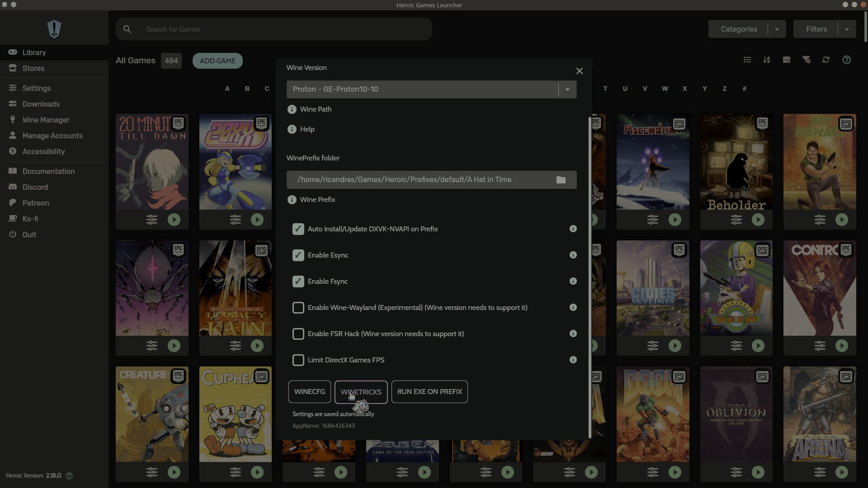The height and width of the screenshot is (488, 868).
Task: Toggle library sort order icon
Action: pos(767,60)
